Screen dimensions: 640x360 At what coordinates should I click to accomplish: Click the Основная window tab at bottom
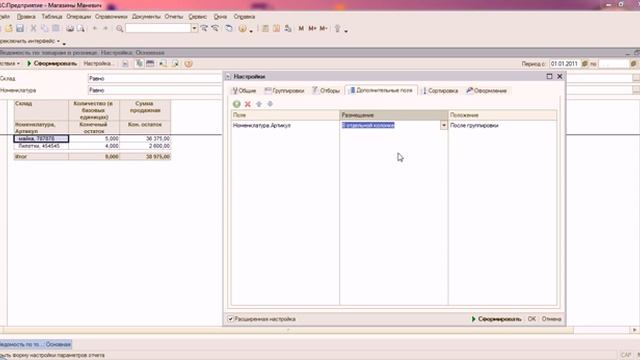pyautogui.click(x=36, y=344)
